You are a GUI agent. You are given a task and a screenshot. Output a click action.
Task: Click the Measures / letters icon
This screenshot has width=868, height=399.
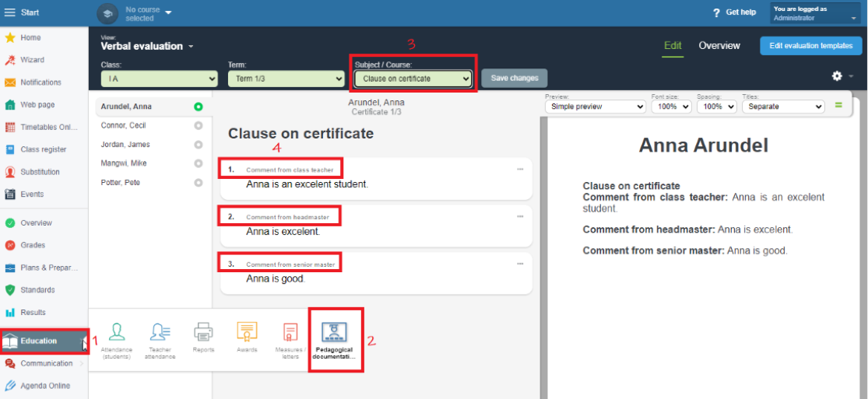290,331
